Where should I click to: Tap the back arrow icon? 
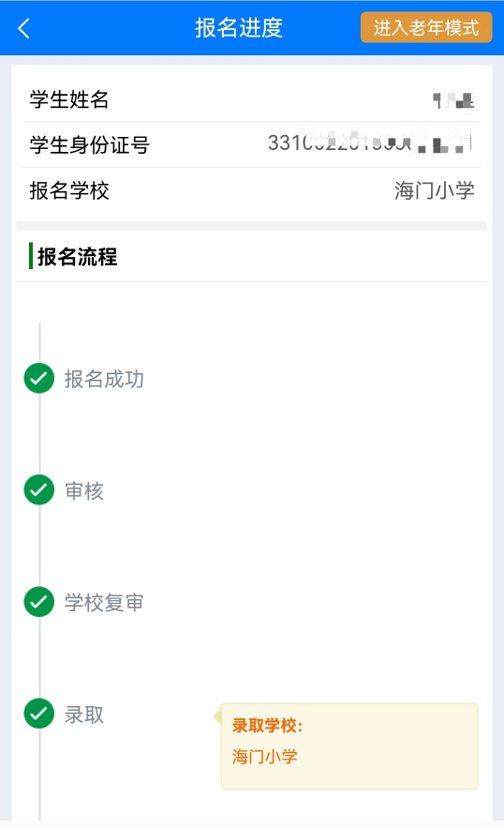23,28
